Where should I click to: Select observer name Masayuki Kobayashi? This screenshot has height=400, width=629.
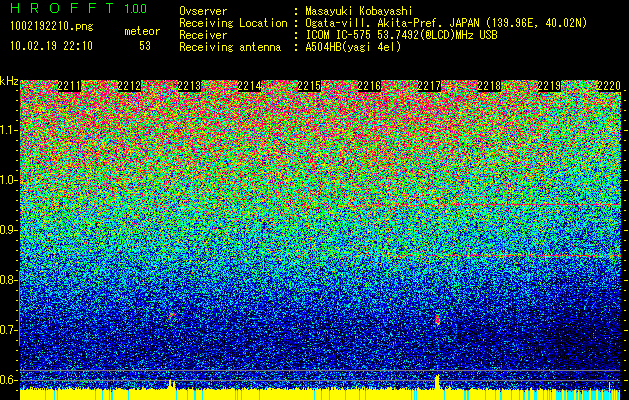(359, 11)
